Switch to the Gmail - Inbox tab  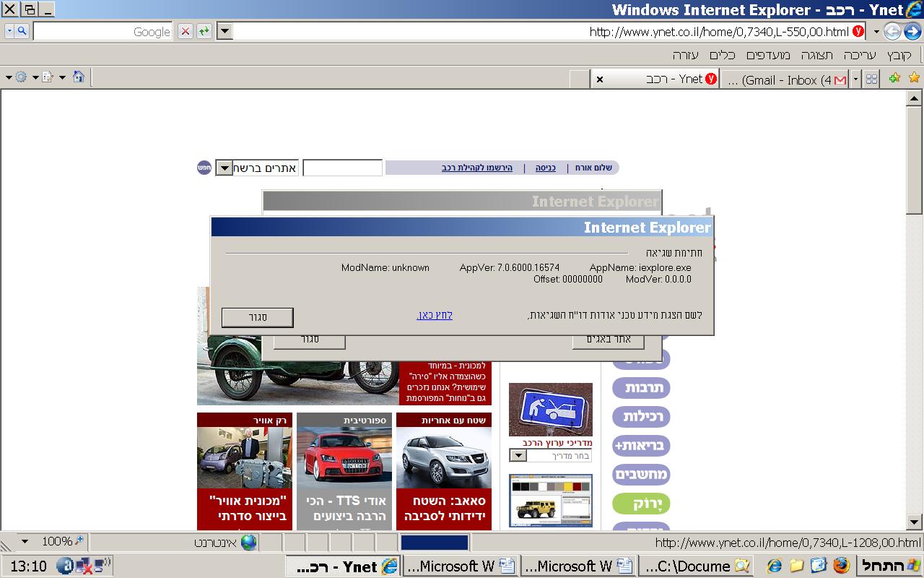tap(785, 79)
